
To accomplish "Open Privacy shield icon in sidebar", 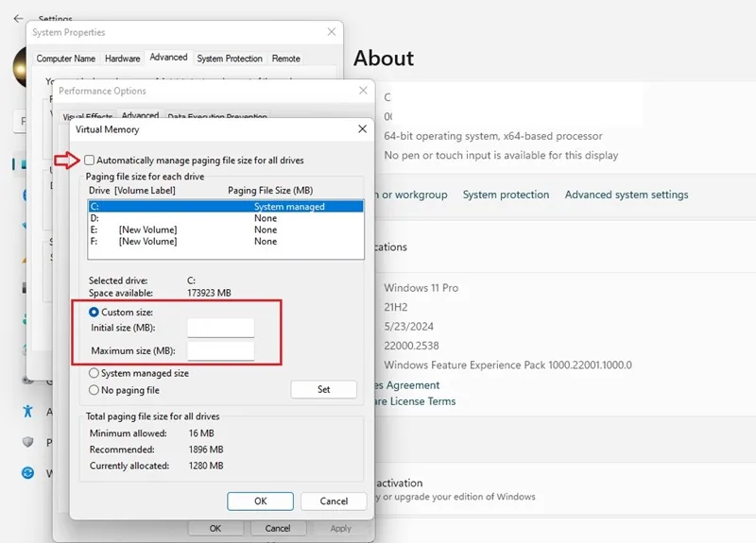I will click(x=28, y=442).
